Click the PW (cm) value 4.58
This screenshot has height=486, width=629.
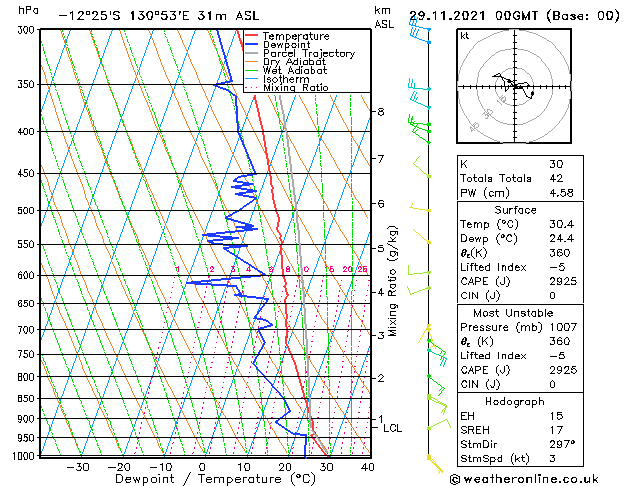pos(561,193)
